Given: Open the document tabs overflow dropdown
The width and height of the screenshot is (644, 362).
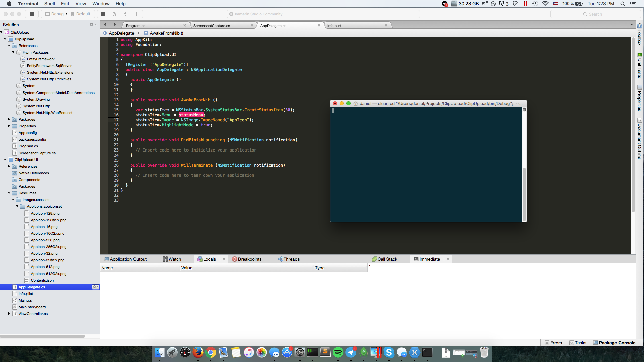Looking at the screenshot, I should [632, 25].
